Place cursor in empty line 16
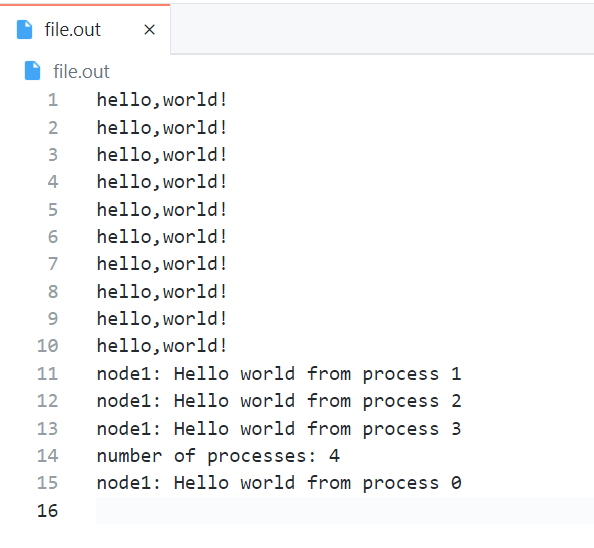Screen dimensions: 594x548 click(x=345, y=510)
